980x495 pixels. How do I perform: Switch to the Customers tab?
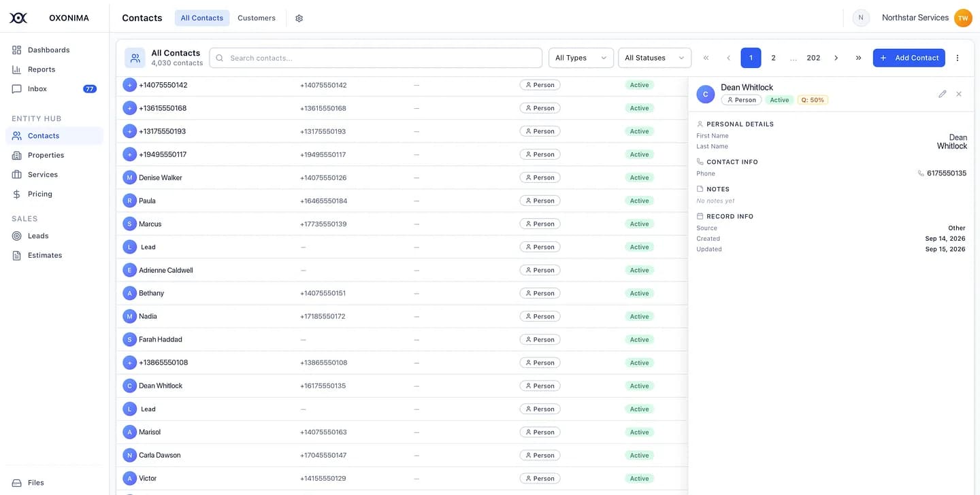pyautogui.click(x=257, y=18)
